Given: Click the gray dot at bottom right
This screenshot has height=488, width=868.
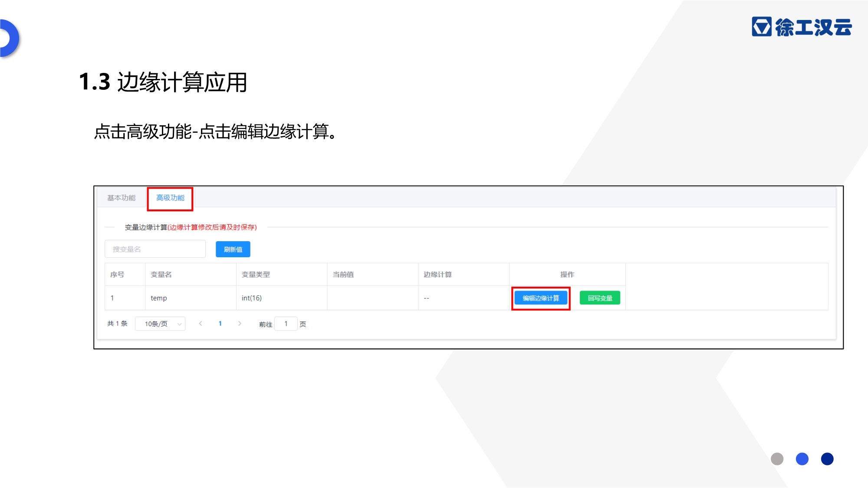Looking at the screenshot, I should 777,459.
